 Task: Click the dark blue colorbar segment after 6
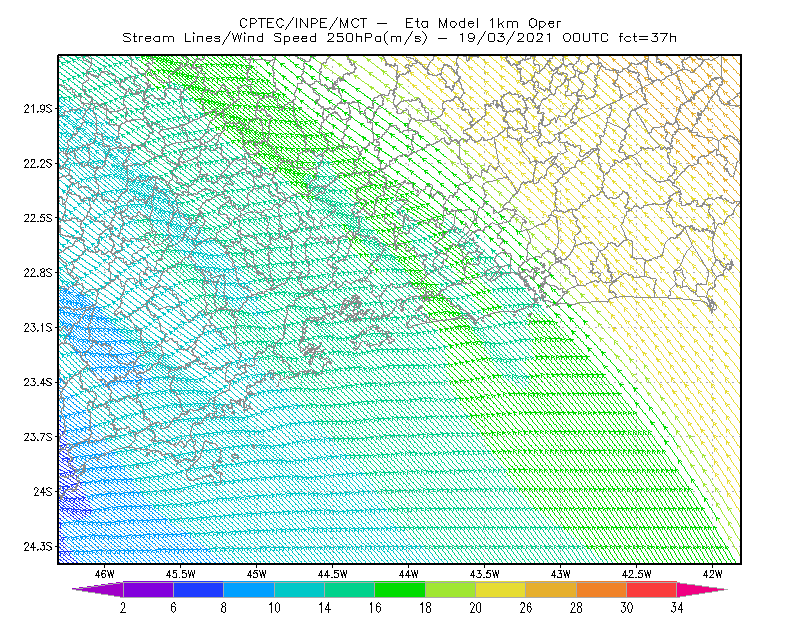point(198,589)
